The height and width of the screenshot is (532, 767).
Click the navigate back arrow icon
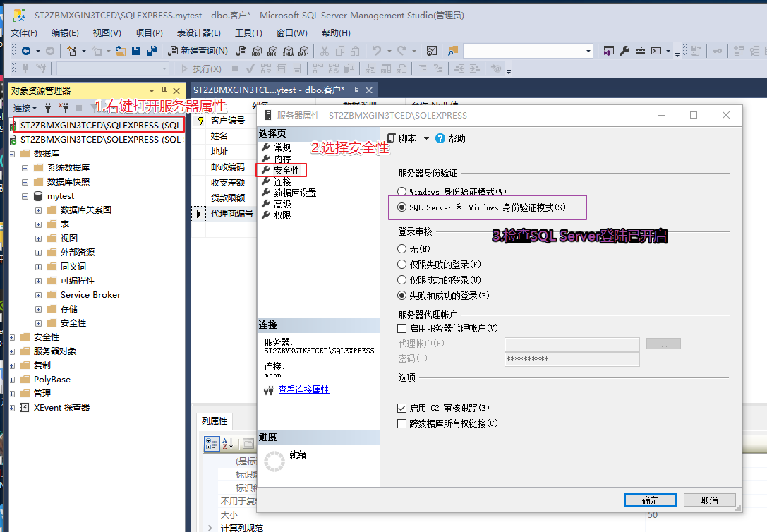(x=26, y=50)
